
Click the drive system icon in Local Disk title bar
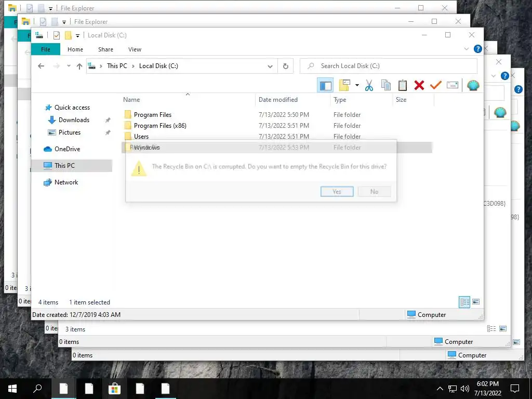pos(39,35)
